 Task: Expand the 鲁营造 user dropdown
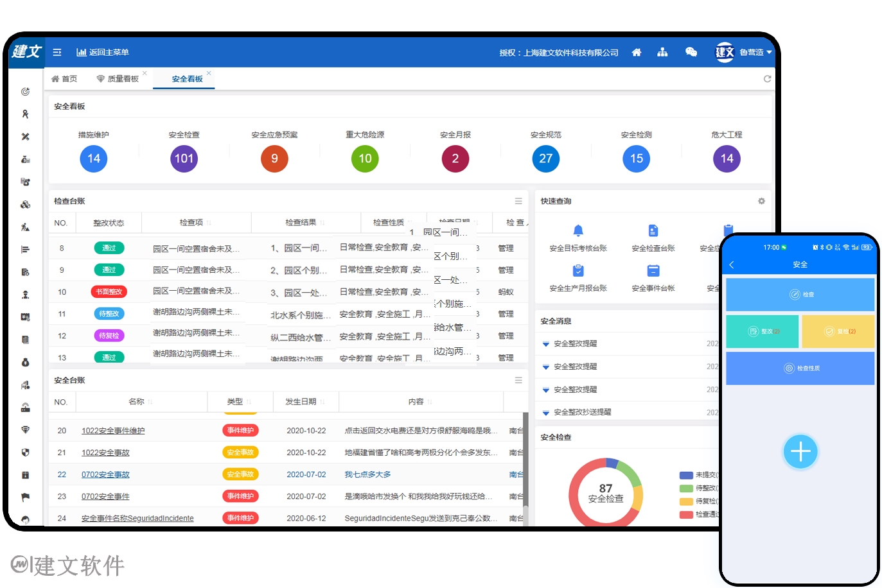755,53
